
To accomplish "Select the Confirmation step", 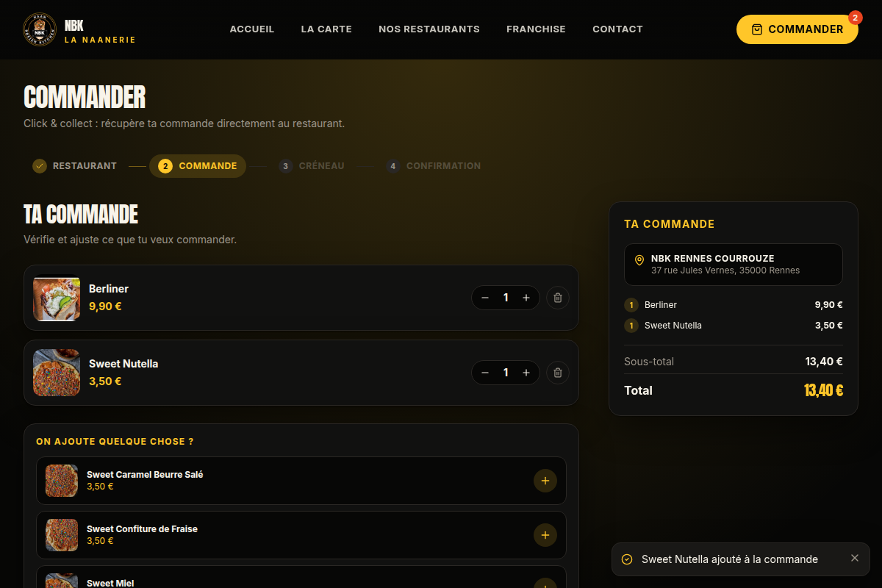I will 434,166.
